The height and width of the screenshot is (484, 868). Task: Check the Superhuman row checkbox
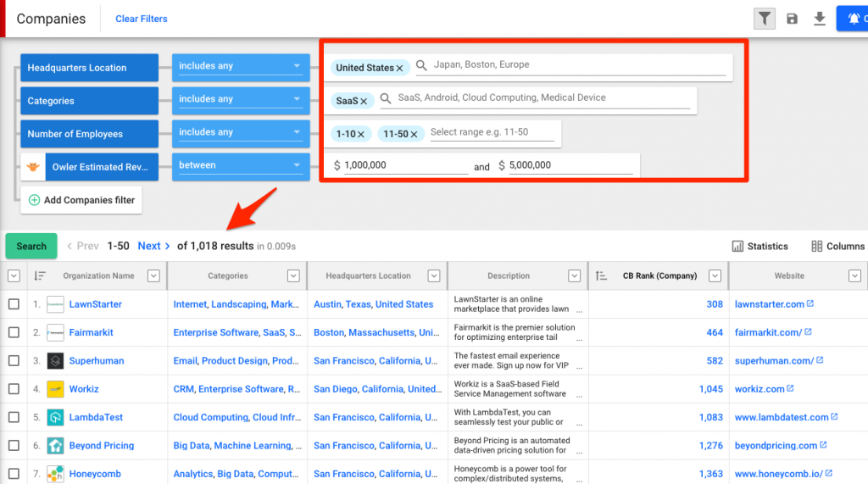tap(14, 360)
